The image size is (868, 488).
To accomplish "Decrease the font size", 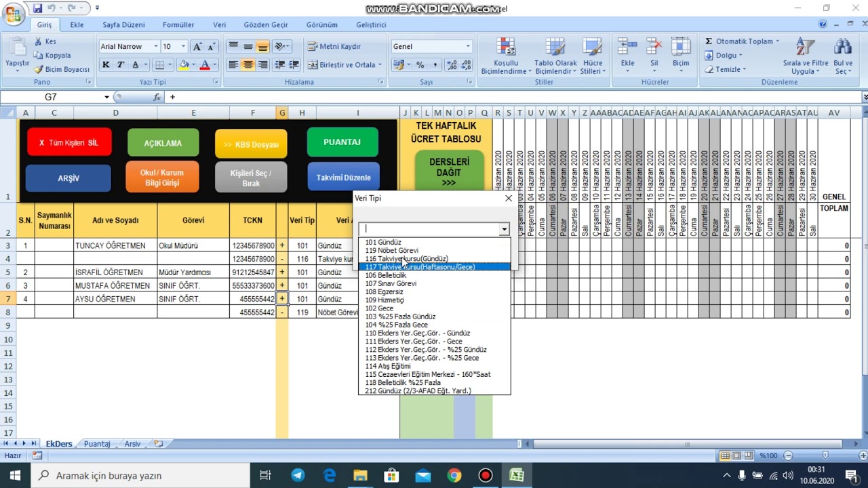I will coord(211,47).
